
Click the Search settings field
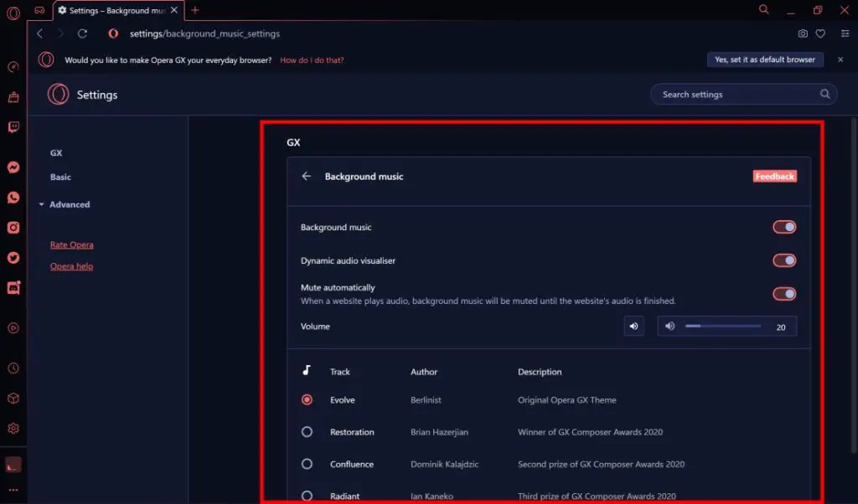coord(743,94)
